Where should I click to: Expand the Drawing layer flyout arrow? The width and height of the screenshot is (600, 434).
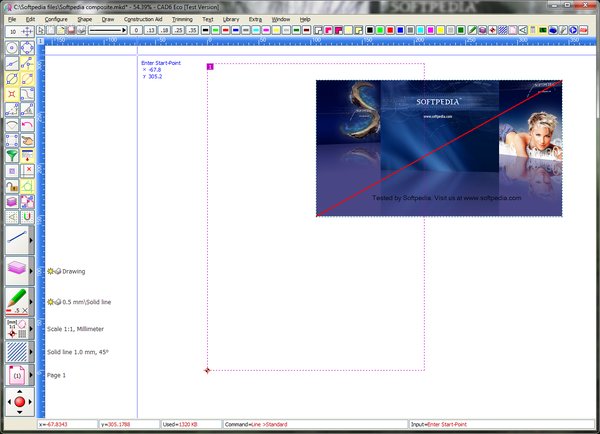click(31, 271)
